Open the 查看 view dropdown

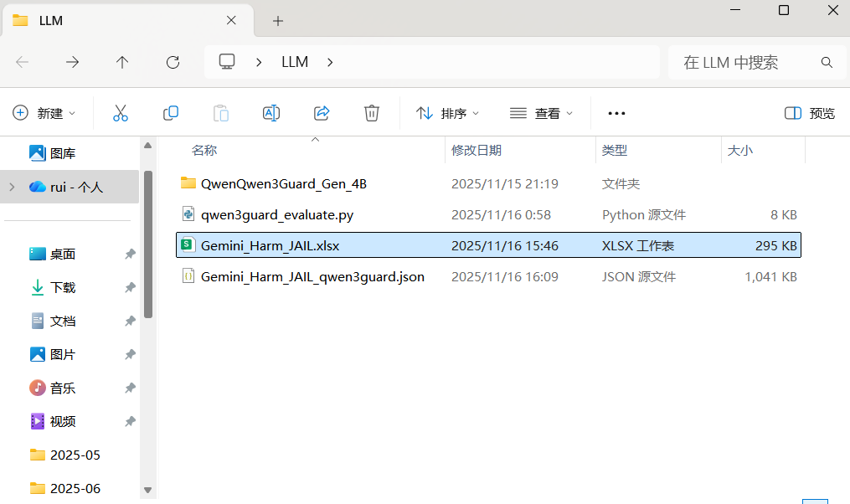pyautogui.click(x=541, y=113)
